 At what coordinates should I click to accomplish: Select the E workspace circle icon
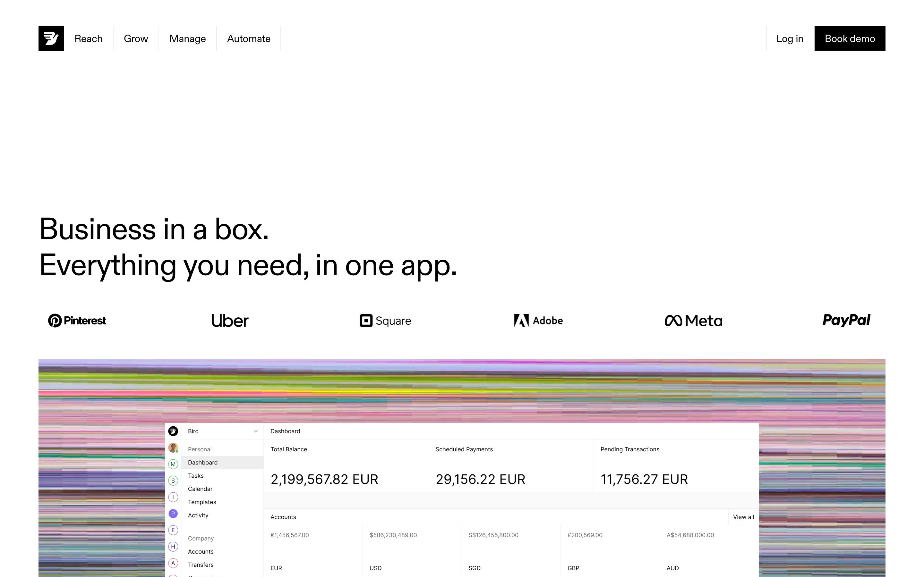(173, 530)
